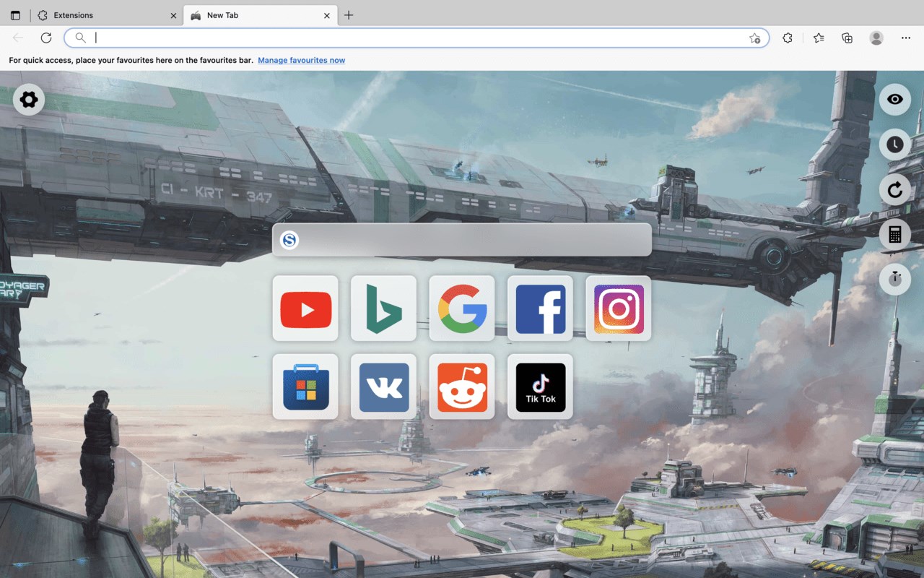Image resolution: width=924 pixels, height=578 pixels.
Task: Open the TikTok shortcut tile
Action: point(540,387)
